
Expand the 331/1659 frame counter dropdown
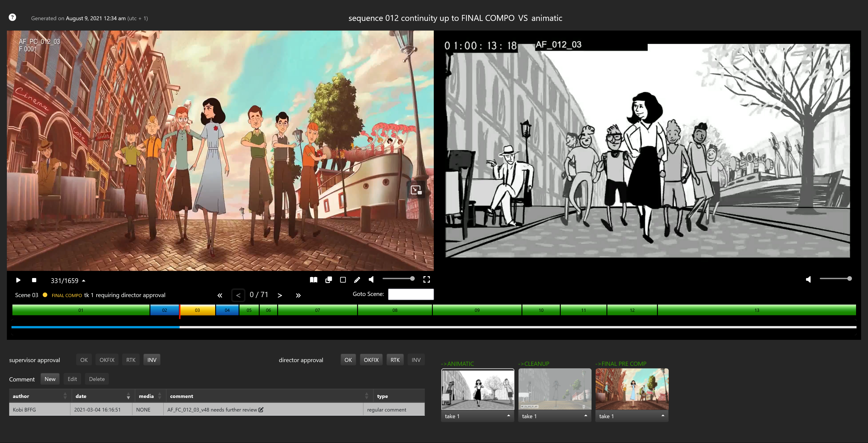pos(84,281)
